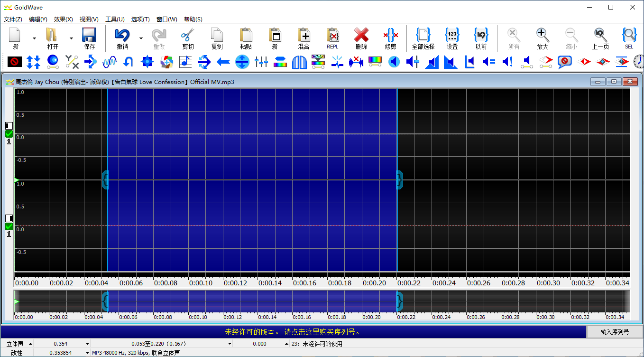644x357 pixels.
Task: Click the overview bar start bracket handle
Action: [x=105, y=301]
